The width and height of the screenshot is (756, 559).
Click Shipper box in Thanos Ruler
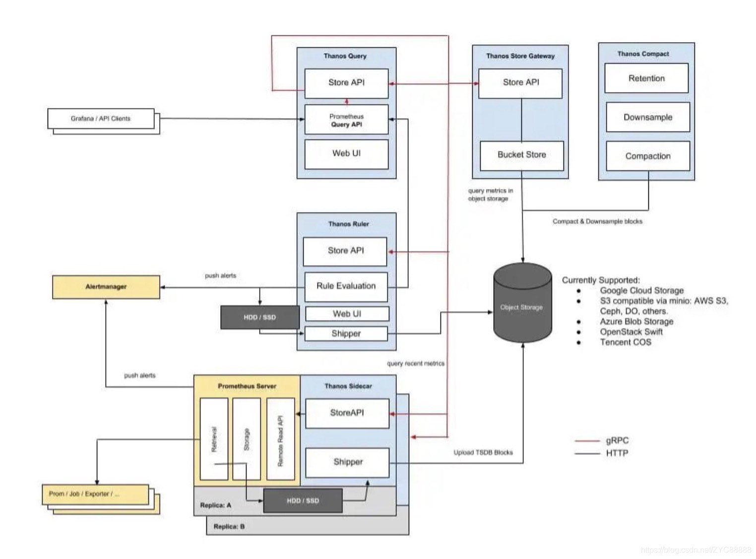(x=346, y=334)
